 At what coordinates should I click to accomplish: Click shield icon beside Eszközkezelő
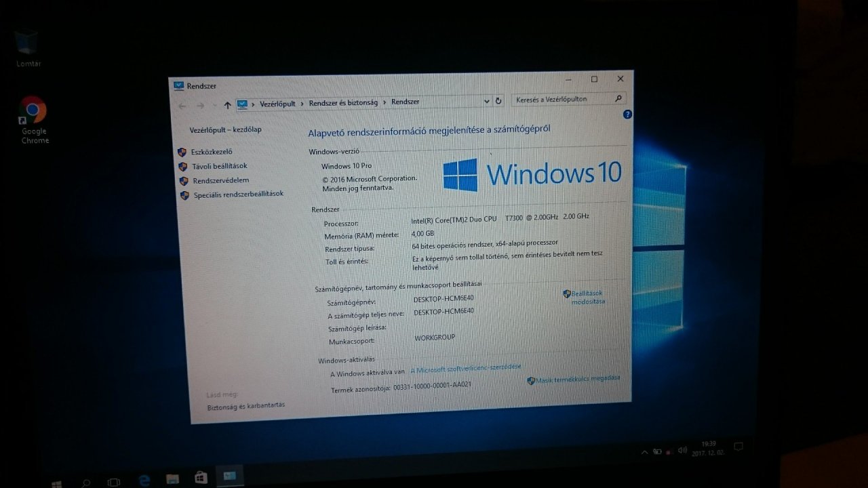tap(182, 152)
